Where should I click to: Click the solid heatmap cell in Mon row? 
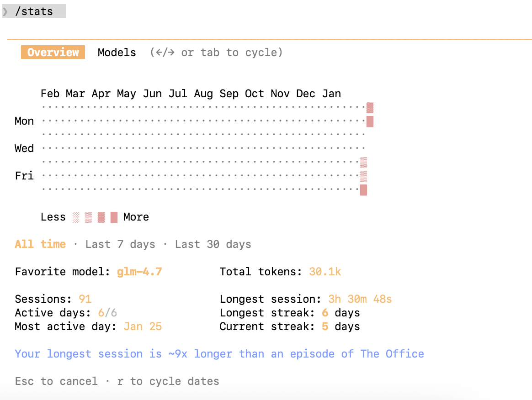[x=370, y=121]
